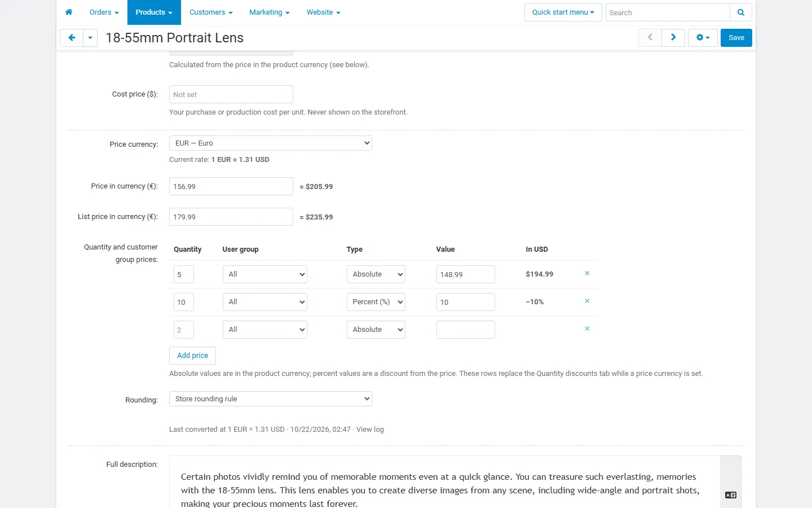
Task: Remove the quantity 5 price row
Action: 587,273
